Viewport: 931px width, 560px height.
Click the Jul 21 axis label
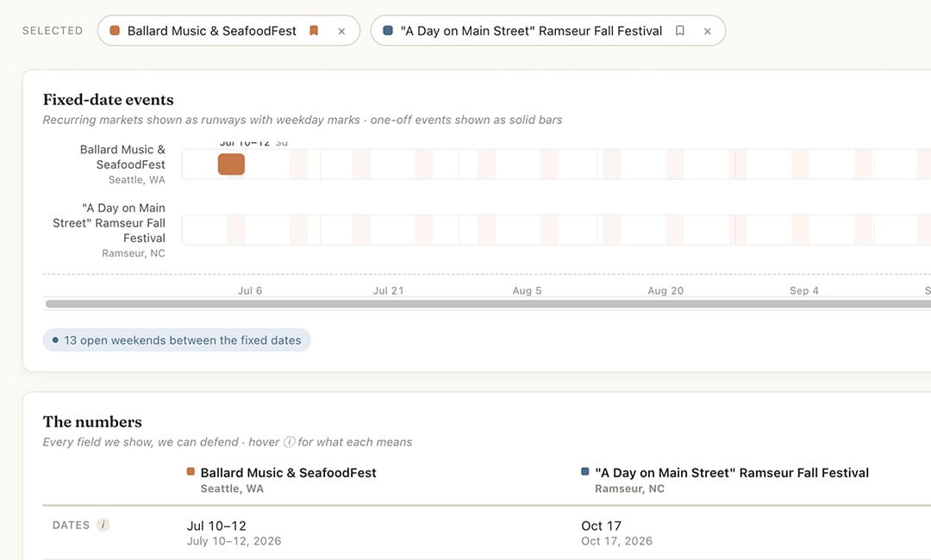point(388,290)
